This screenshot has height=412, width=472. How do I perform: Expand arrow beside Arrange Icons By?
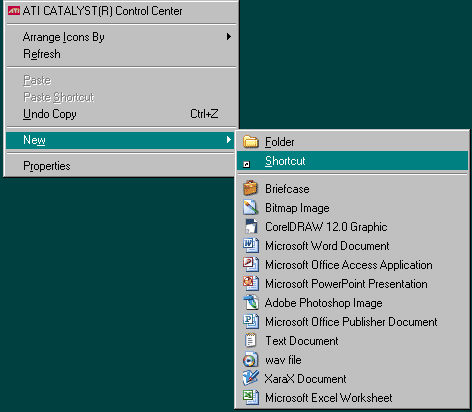tap(229, 36)
